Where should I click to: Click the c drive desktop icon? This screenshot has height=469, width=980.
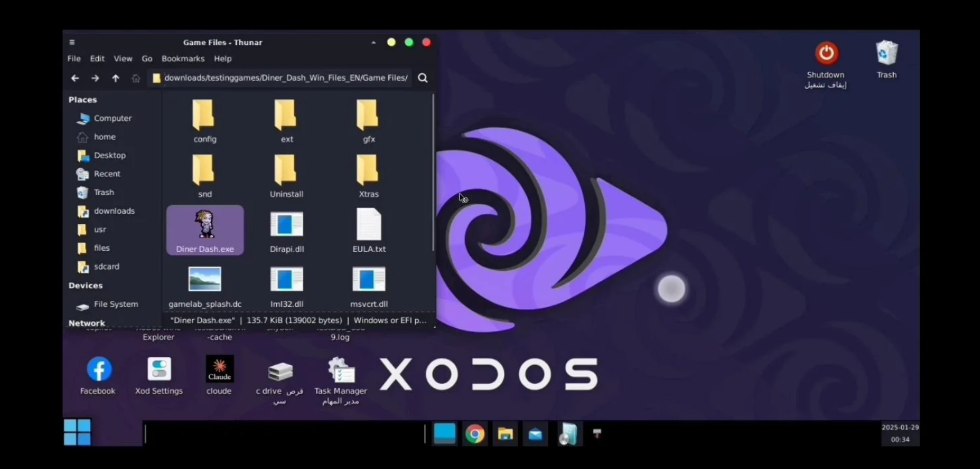[279, 383]
